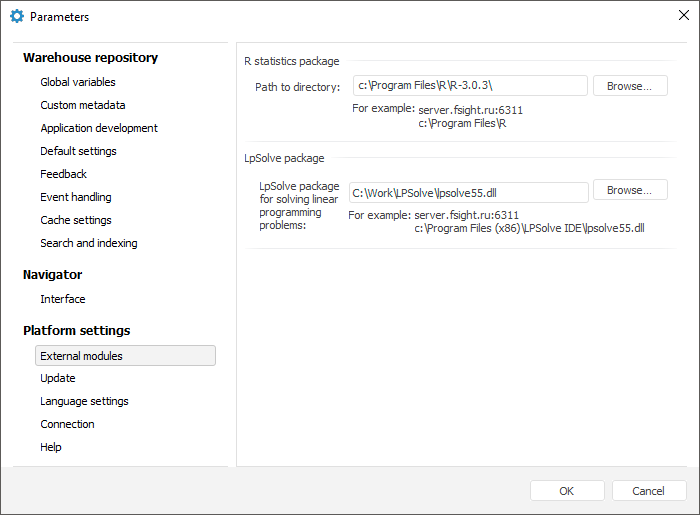Show Cache settings page

coord(76,220)
